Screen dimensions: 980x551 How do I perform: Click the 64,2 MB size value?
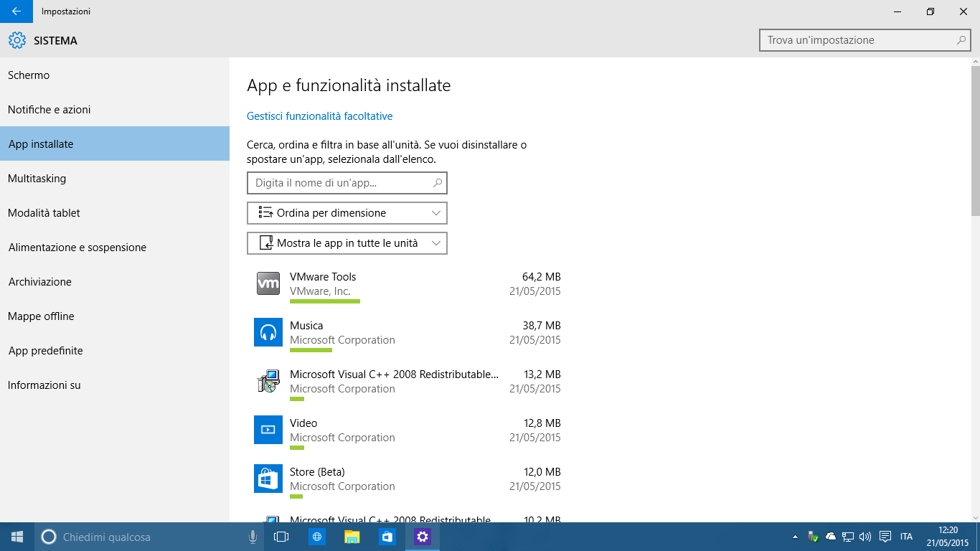(542, 277)
